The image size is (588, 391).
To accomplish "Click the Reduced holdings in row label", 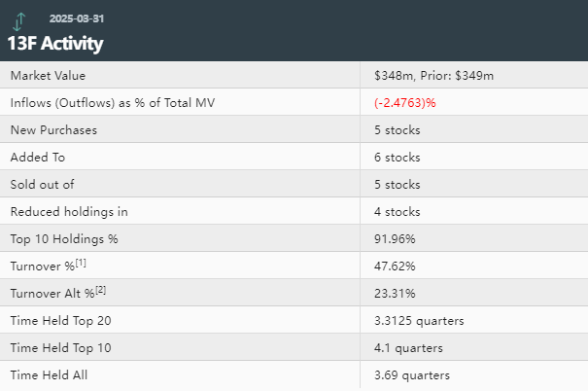I will tap(69, 211).
